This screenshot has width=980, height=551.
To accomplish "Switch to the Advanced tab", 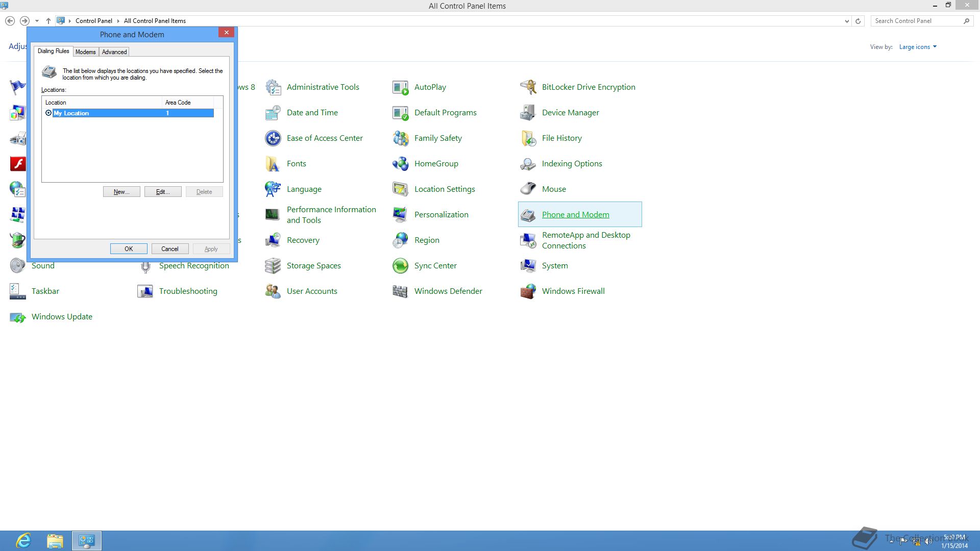I will pos(114,52).
